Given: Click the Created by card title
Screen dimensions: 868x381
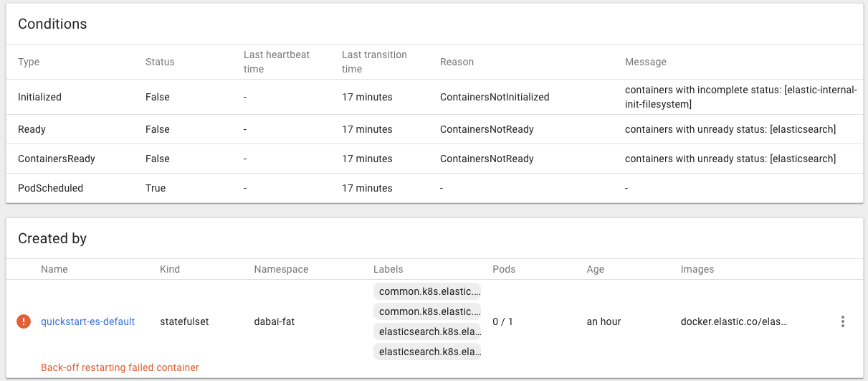Looking at the screenshot, I should pyautogui.click(x=52, y=238).
